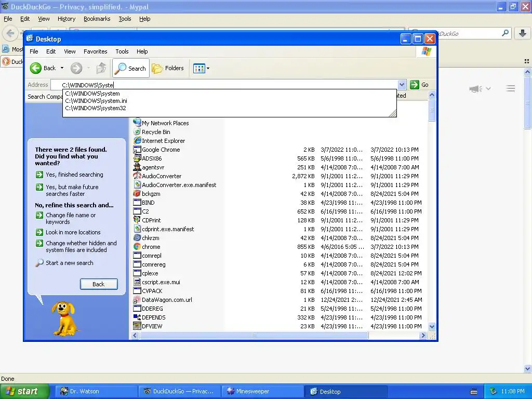Select agentsvr file icon

point(137,167)
